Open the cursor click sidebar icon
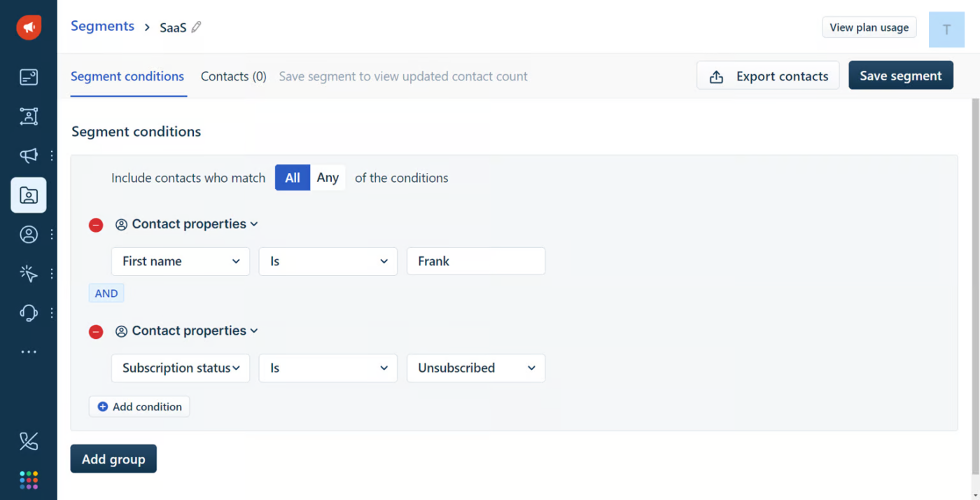980x500 pixels. click(x=29, y=273)
